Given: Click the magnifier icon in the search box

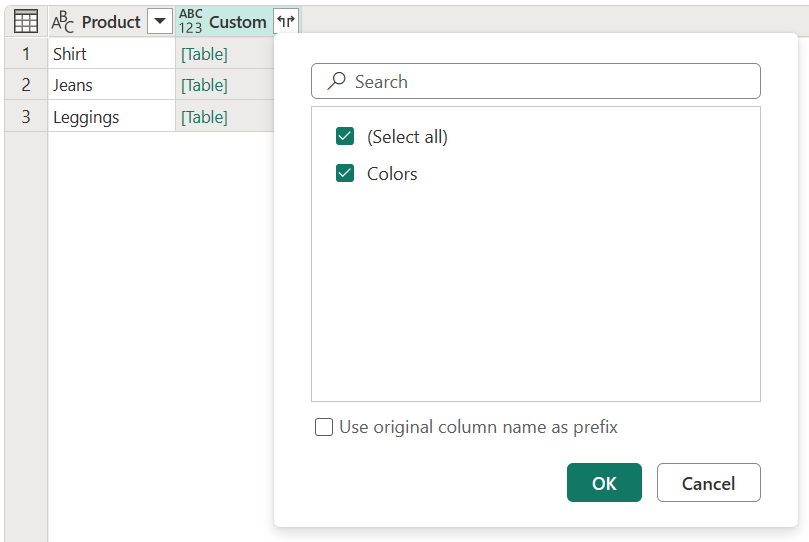Looking at the screenshot, I should (x=337, y=81).
